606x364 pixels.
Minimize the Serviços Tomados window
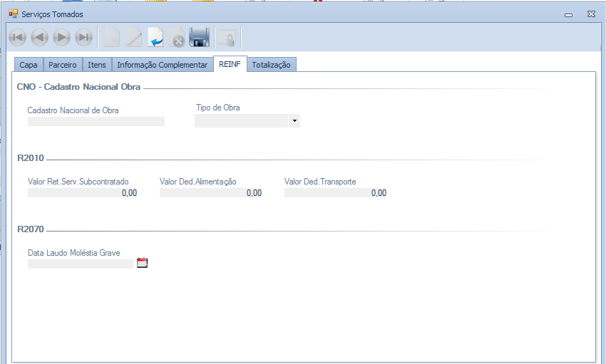pyautogui.click(x=568, y=15)
